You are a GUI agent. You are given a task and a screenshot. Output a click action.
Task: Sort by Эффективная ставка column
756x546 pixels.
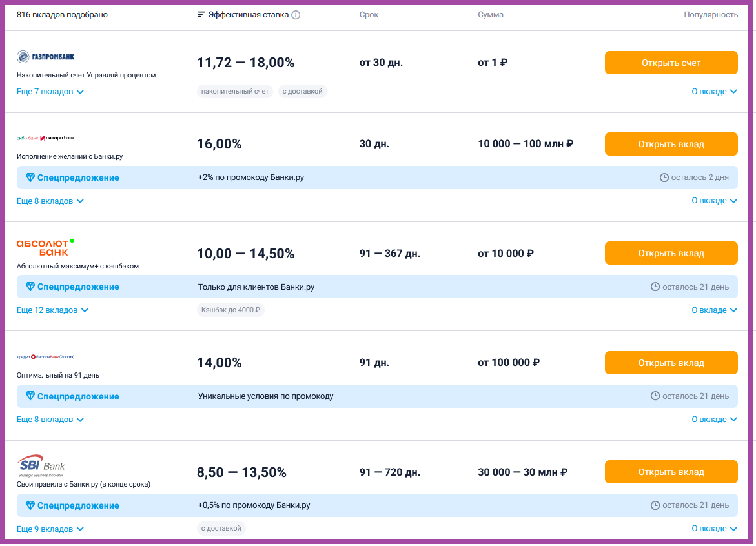(x=249, y=15)
